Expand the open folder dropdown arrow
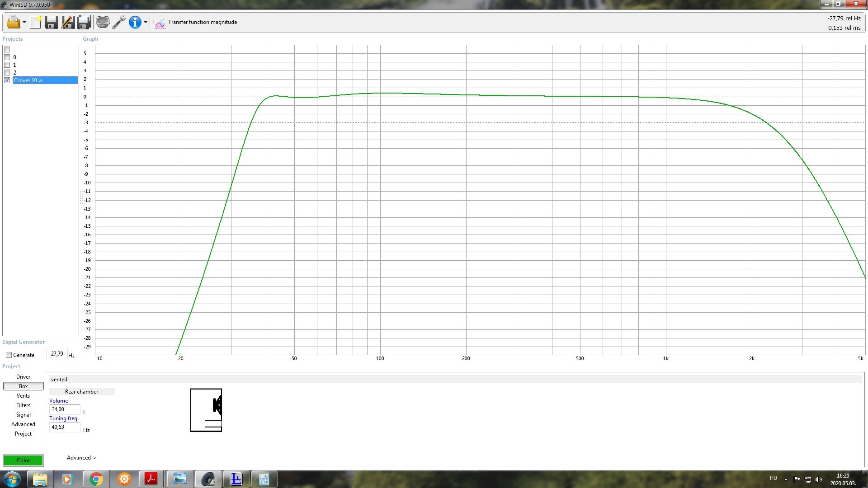The height and width of the screenshot is (488, 868). 24,22
